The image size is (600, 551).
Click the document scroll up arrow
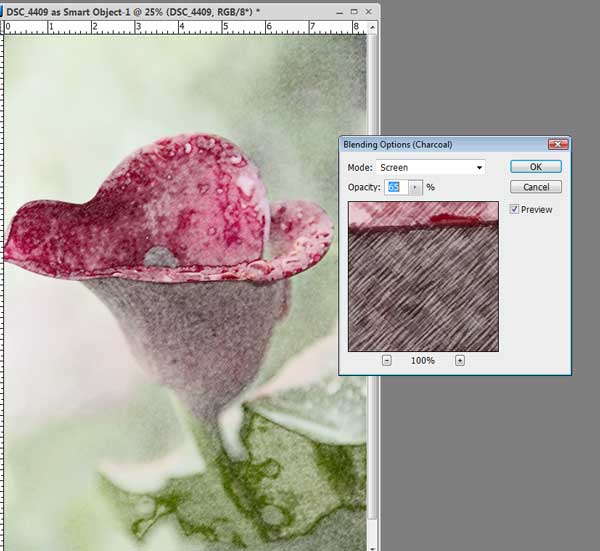coord(374,27)
